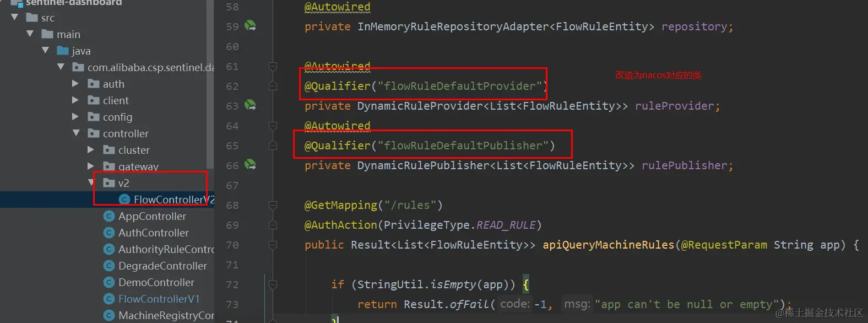Click line number 71 in gutter

(x=232, y=265)
